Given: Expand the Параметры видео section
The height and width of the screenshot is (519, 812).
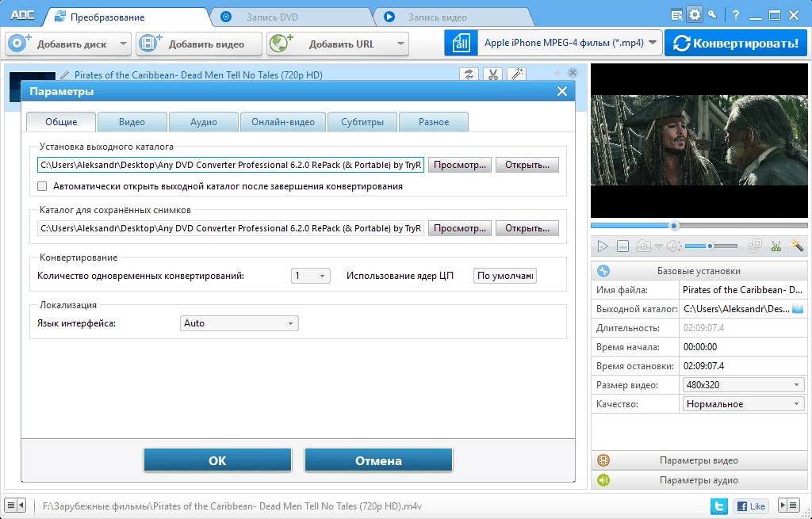Looking at the screenshot, I should (699, 460).
